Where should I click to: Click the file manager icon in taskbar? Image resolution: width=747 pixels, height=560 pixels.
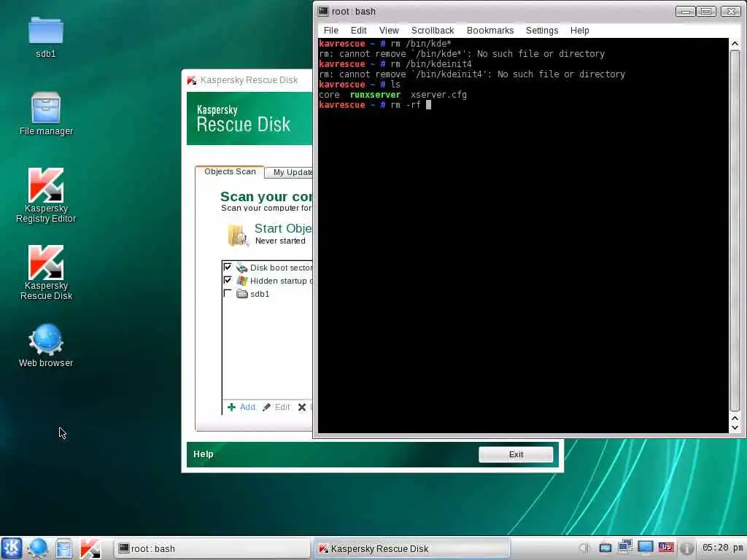coord(63,548)
